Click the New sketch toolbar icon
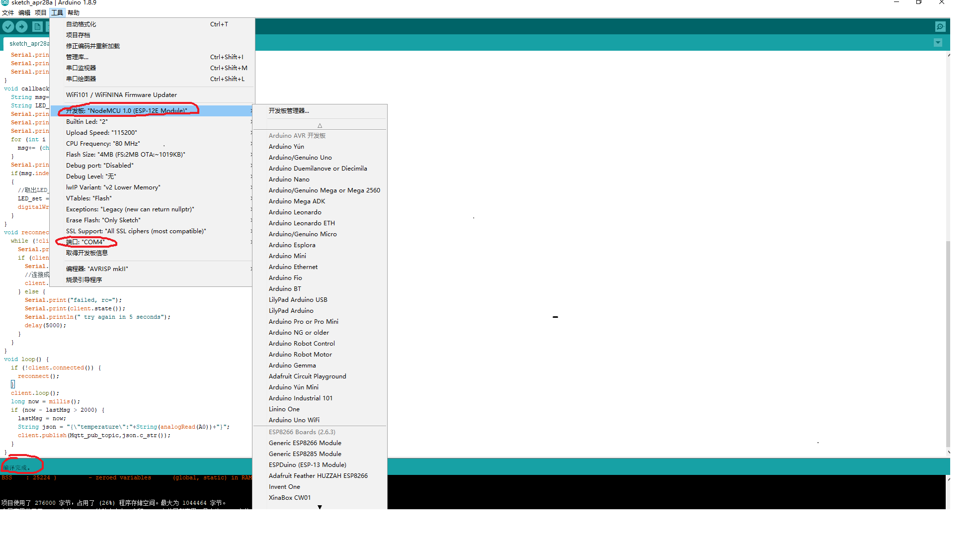The image size is (980, 553). point(37,27)
